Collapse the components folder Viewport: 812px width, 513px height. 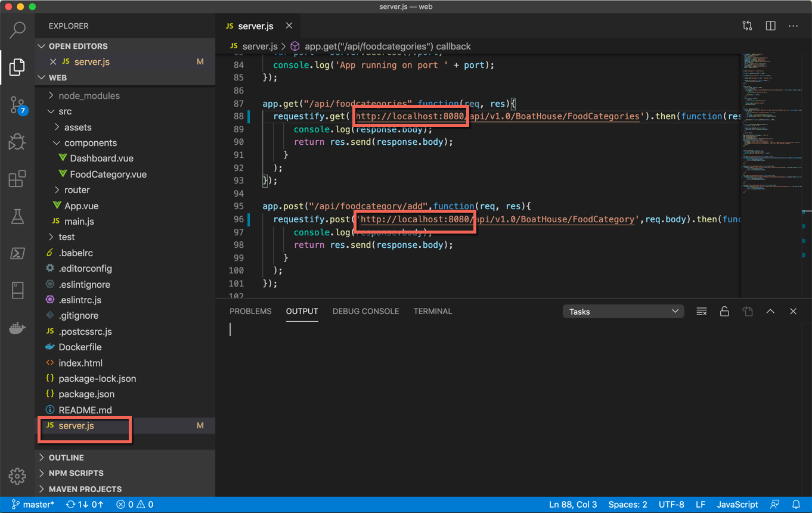tap(90, 143)
